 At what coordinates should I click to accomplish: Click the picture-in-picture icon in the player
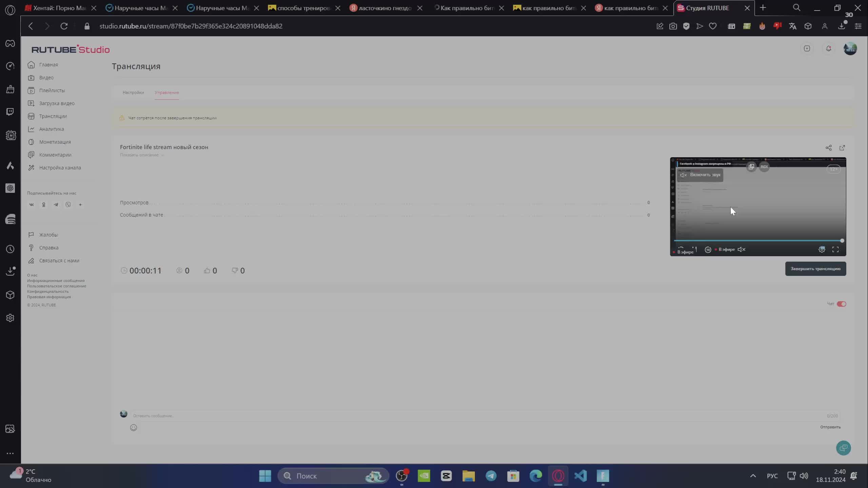pos(751,167)
